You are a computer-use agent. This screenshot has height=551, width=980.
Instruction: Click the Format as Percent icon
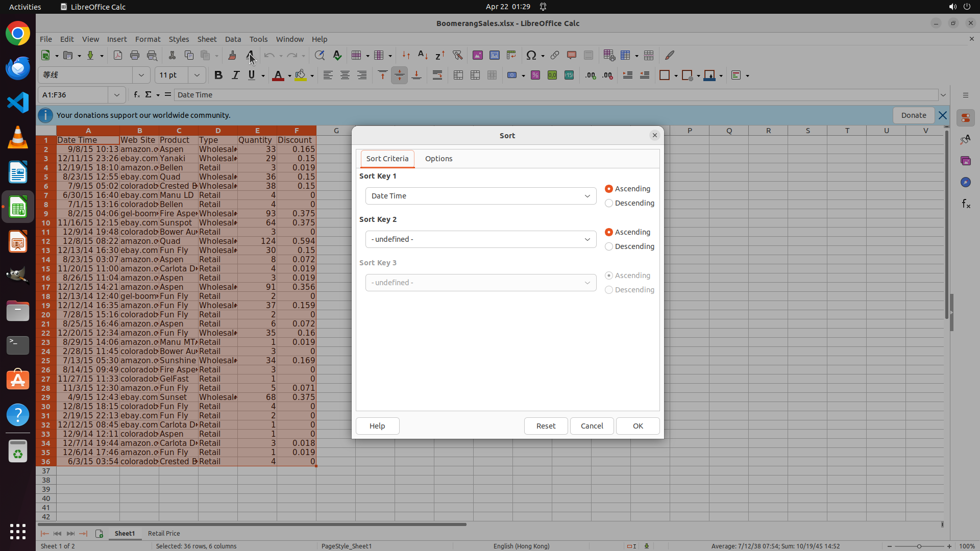click(535, 76)
